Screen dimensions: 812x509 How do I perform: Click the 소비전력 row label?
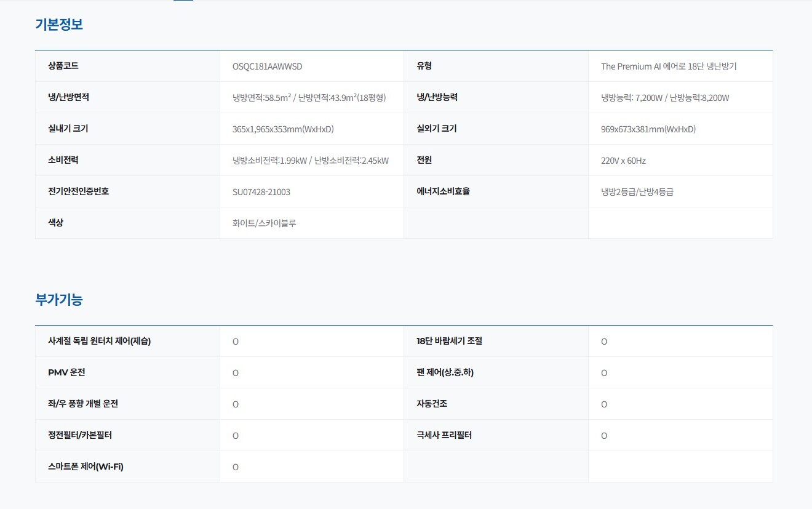(x=63, y=160)
